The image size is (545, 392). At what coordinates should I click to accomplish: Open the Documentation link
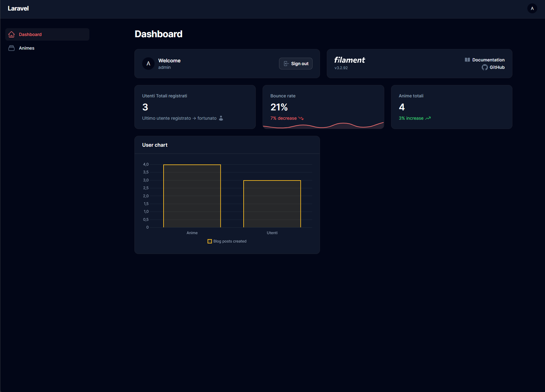tap(488, 60)
